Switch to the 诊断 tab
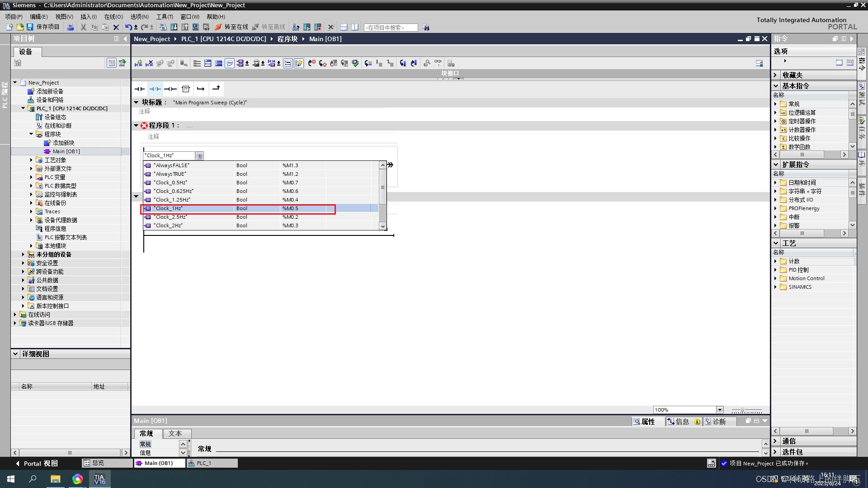The height and width of the screenshot is (488, 868). coord(719,422)
